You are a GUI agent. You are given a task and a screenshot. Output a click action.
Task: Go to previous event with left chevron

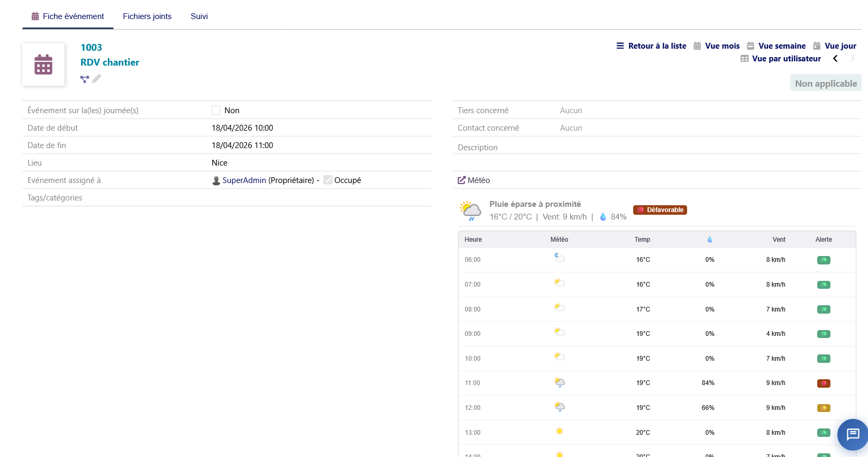tap(835, 59)
